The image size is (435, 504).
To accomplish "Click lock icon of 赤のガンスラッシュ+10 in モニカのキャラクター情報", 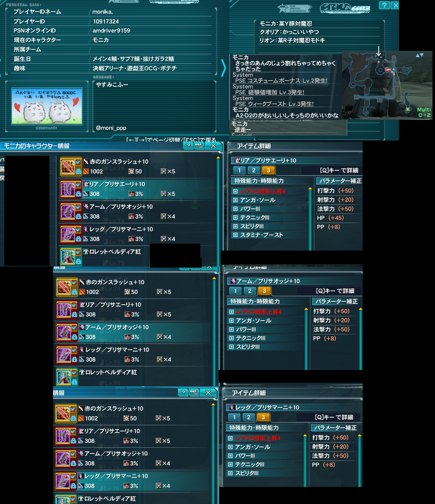I will (x=78, y=171).
